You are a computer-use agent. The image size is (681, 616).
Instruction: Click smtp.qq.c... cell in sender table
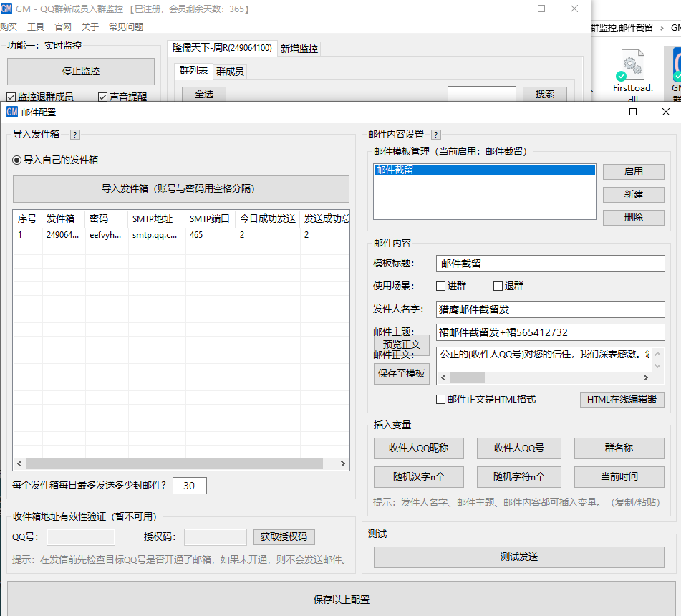pos(157,235)
